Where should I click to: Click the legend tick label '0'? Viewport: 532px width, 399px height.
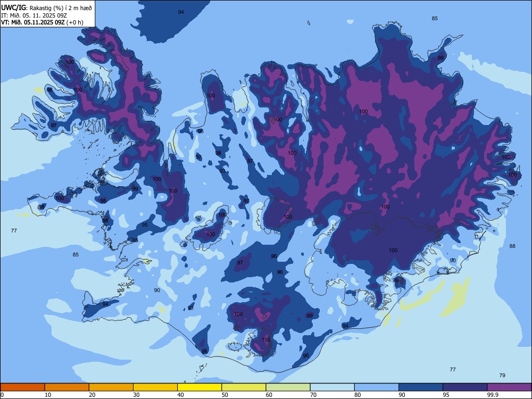2,395
